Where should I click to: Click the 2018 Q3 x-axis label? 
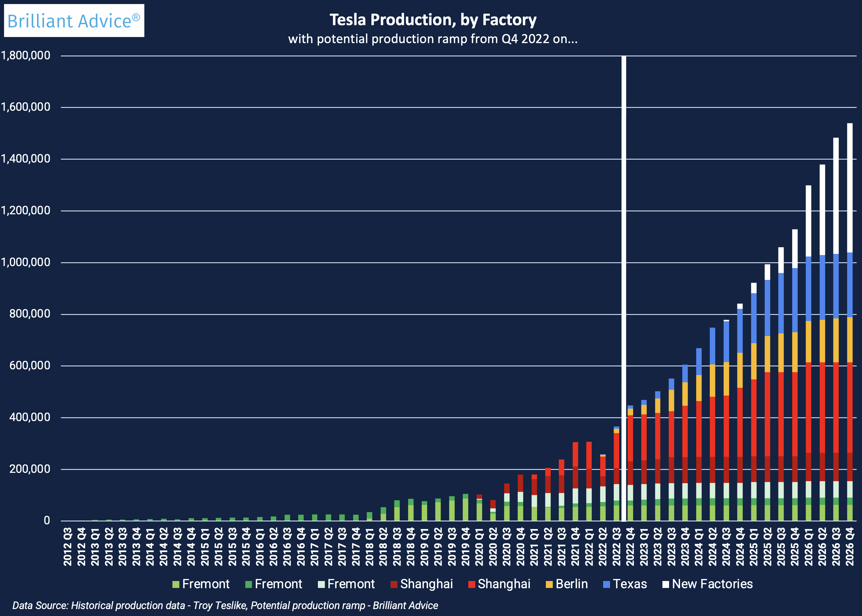coord(397,547)
